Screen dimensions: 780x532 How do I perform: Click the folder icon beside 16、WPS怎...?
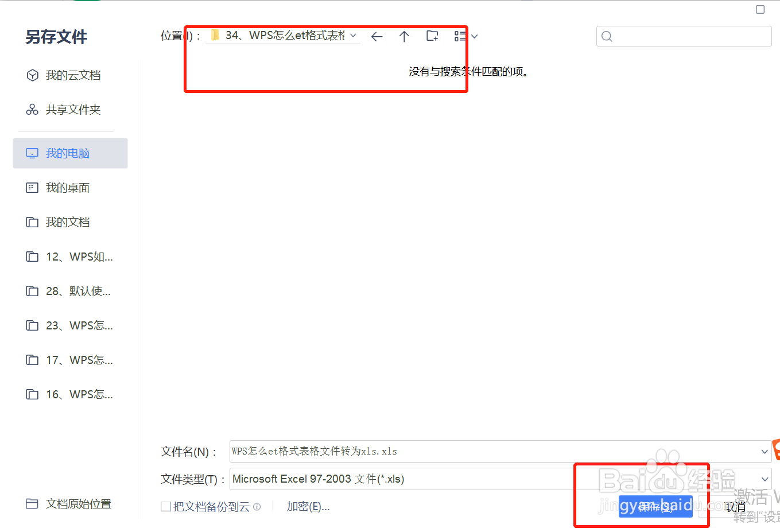pos(32,394)
